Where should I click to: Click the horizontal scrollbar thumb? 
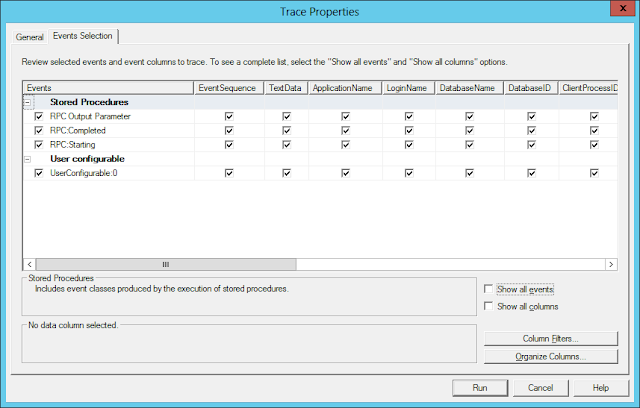(166, 264)
